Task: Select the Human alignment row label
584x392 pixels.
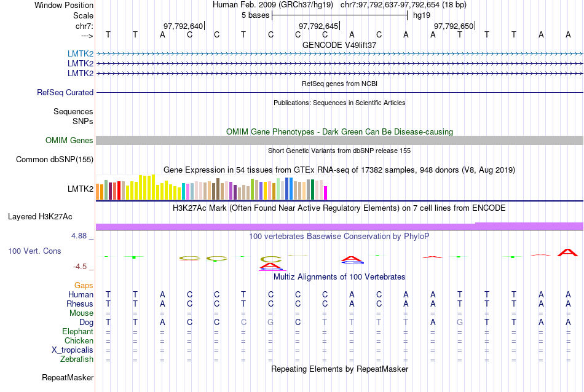Action: pos(81,294)
